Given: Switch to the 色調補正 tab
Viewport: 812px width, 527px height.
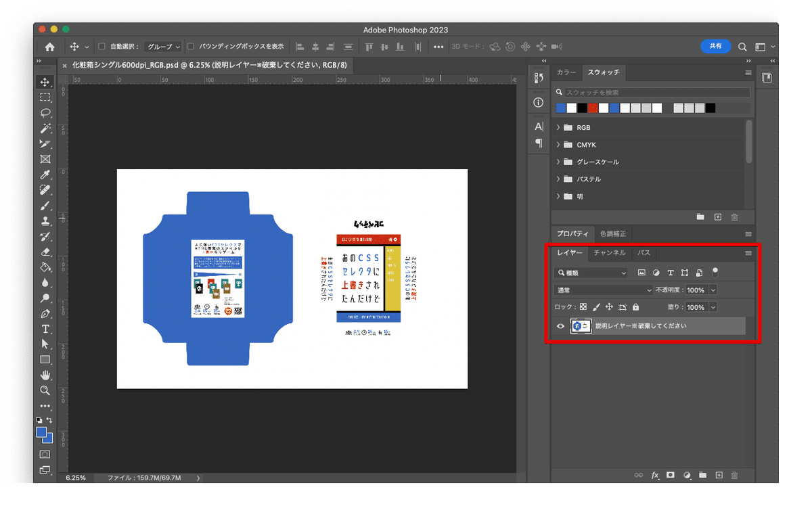Looking at the screenshot, I should (613, 233).
